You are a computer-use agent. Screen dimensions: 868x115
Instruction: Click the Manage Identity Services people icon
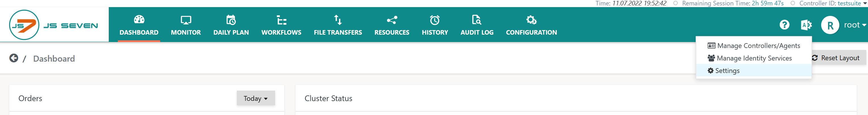(711, 58)
